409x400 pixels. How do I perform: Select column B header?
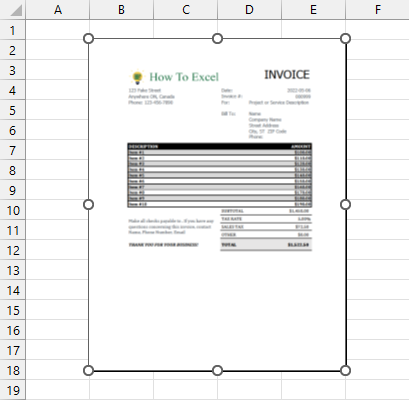(x=121, y=9)
